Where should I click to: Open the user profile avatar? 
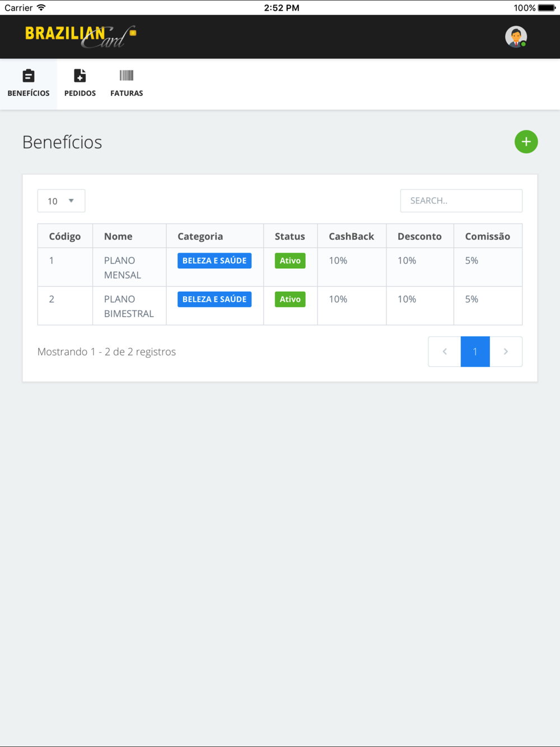[x=516, y=37]
